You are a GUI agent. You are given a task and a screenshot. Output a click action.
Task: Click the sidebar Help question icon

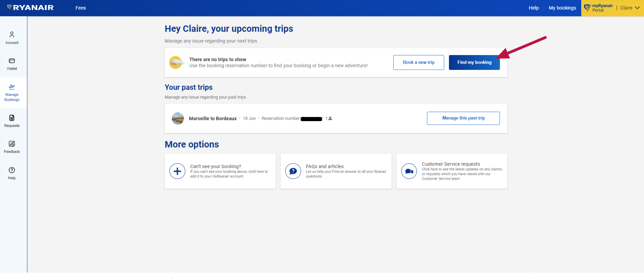(12, 170)
